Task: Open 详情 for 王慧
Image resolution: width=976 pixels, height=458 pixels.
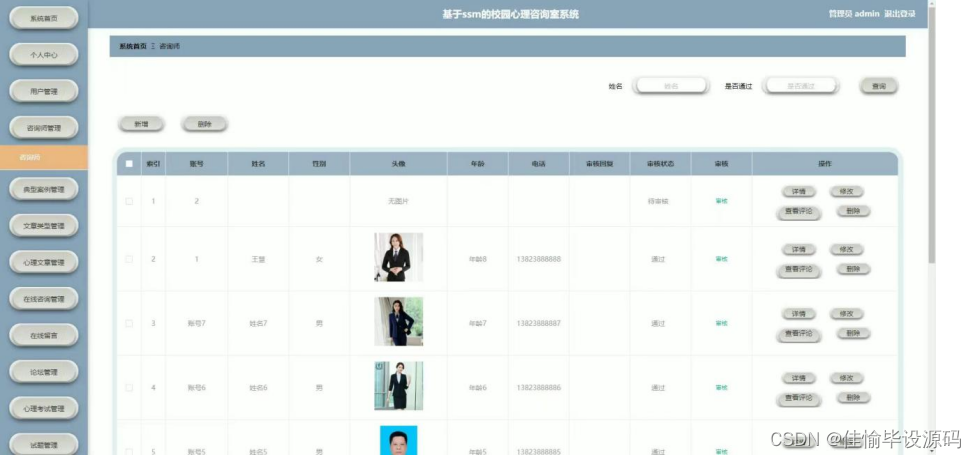Action: (799, 250)
